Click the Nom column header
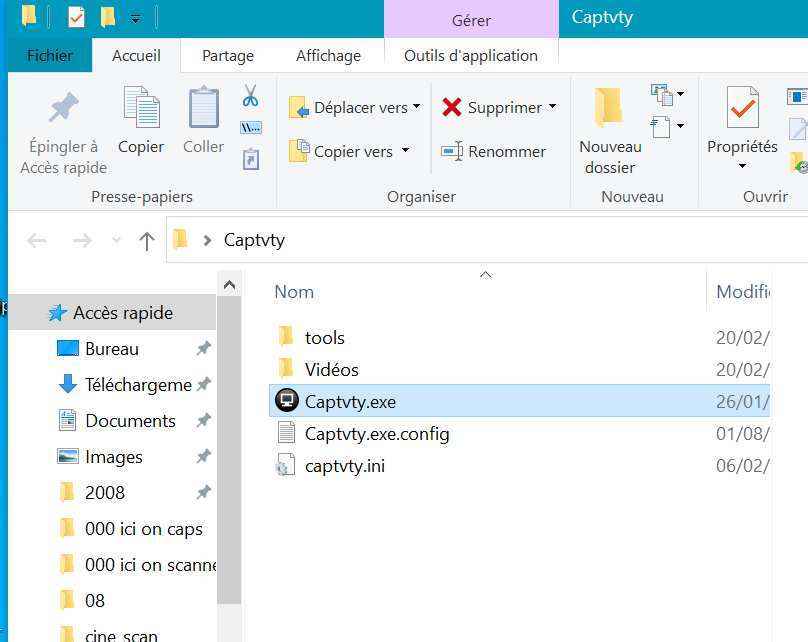The height and width of the screenshot is (642, 808). pos(294,292)
